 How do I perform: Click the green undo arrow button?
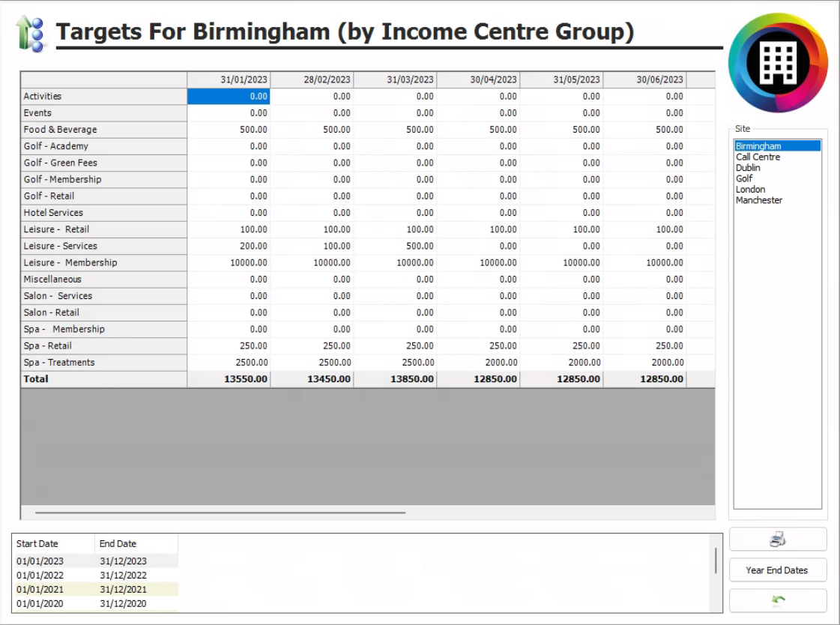click(777, 600)
